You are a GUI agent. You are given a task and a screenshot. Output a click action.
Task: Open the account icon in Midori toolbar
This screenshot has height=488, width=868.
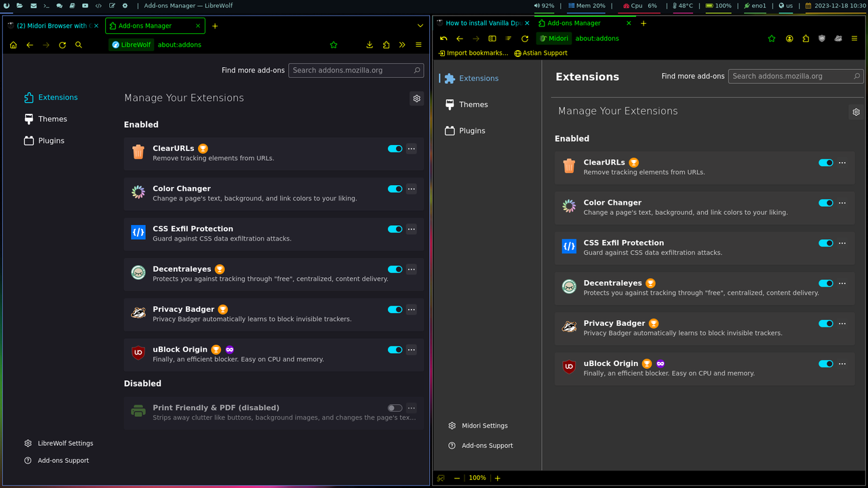point(789,39)
